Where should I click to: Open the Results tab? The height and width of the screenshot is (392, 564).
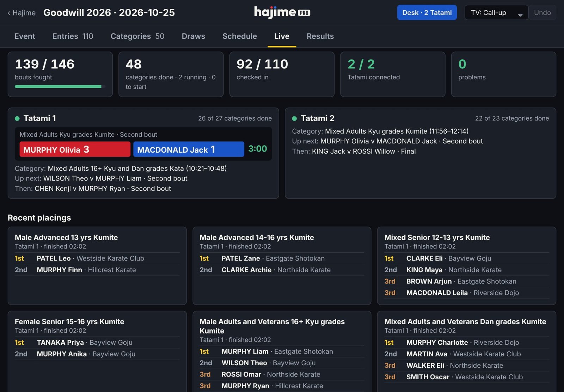point(320,36)
